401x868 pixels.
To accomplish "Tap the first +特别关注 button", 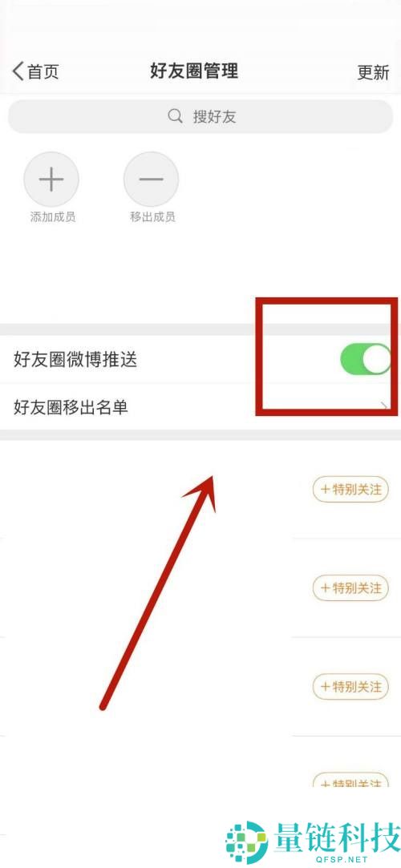I will pos(350,490).
